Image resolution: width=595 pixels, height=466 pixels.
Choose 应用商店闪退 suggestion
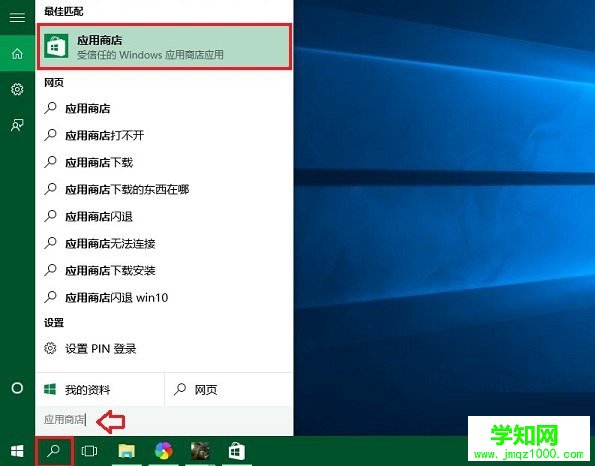coord(164,216)
